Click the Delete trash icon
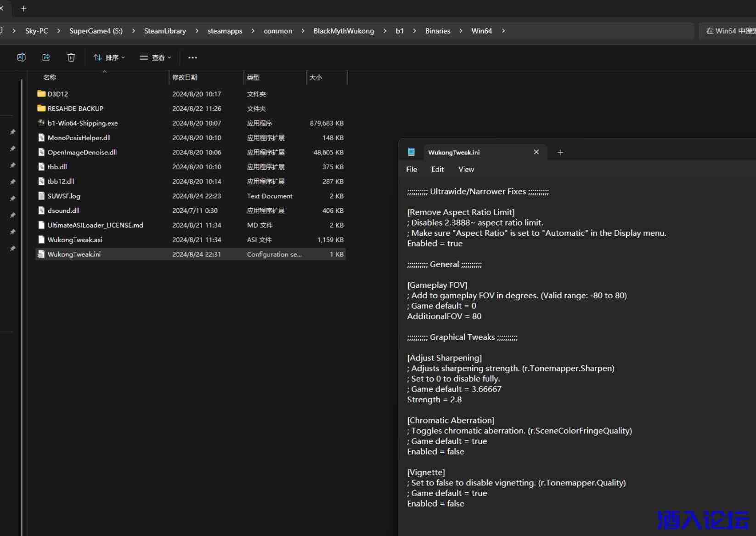The width and height of the screenshot is (756, 536). pos(71,57)
